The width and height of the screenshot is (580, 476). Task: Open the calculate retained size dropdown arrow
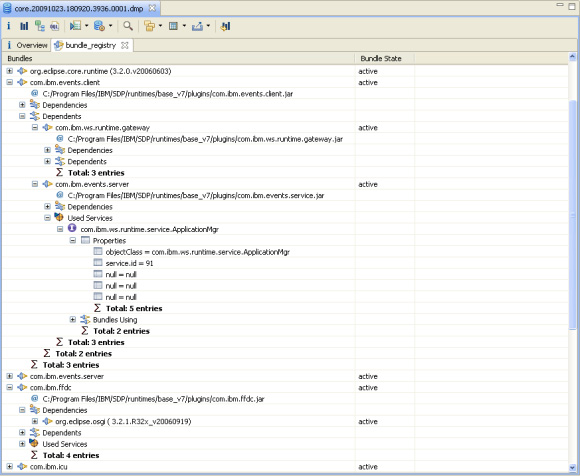(184, 26)
